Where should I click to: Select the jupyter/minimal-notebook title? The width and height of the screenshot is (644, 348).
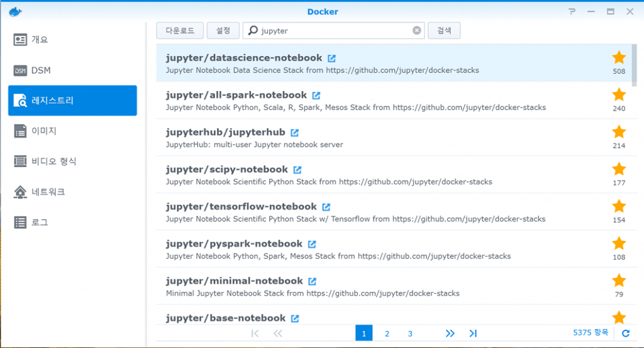[234, 281]
